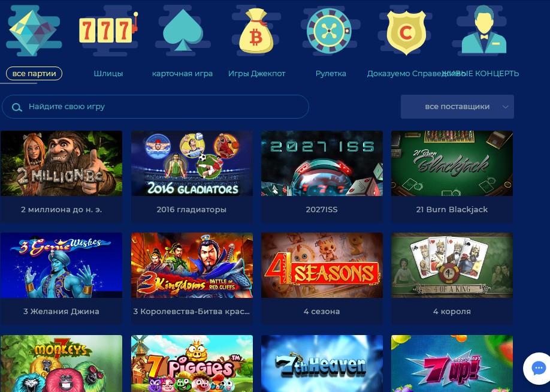Click the '4 сезона' game title
550x392 pixels.
click(322, 311)
